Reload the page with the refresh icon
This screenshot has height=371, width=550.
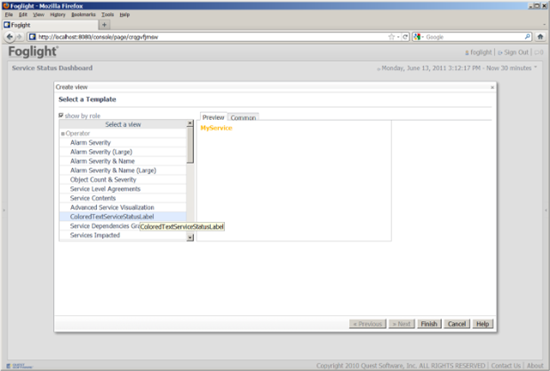coord(405,37)
